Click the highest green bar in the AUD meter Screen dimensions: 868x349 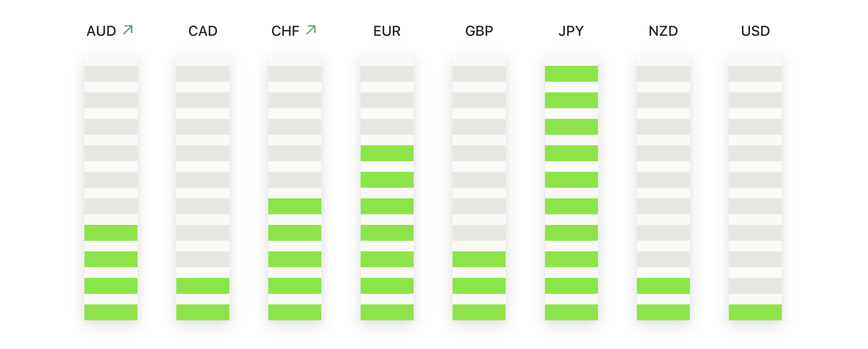tap(111, 233)
